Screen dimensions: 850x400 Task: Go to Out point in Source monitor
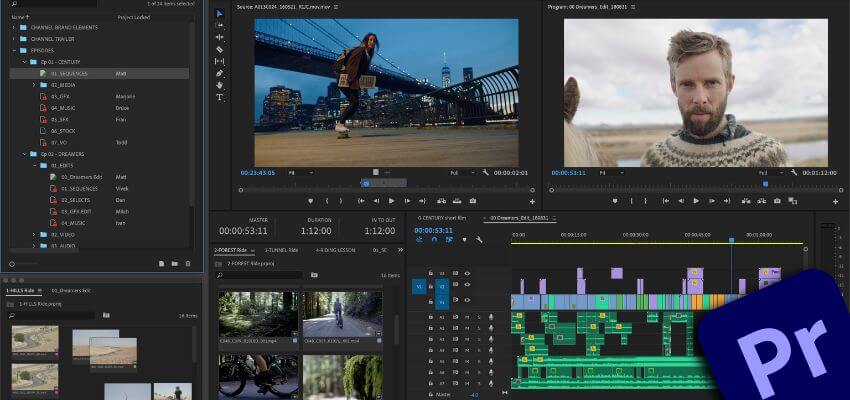[422, 201]
